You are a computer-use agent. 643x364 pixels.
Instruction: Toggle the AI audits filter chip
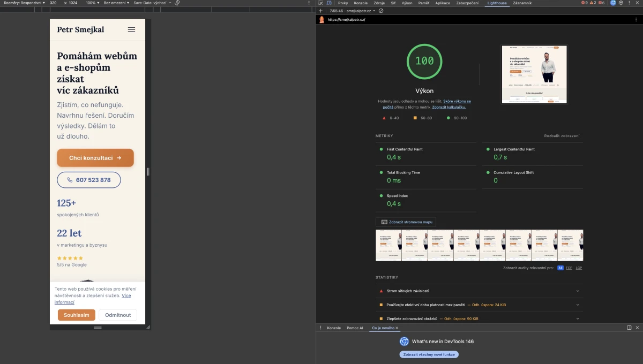point(560,268)
